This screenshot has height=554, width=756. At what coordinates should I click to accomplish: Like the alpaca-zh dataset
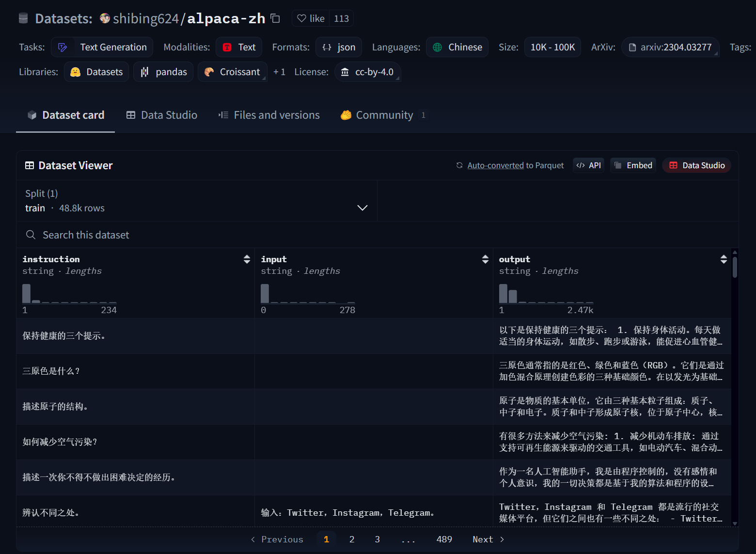click(311, 18)
